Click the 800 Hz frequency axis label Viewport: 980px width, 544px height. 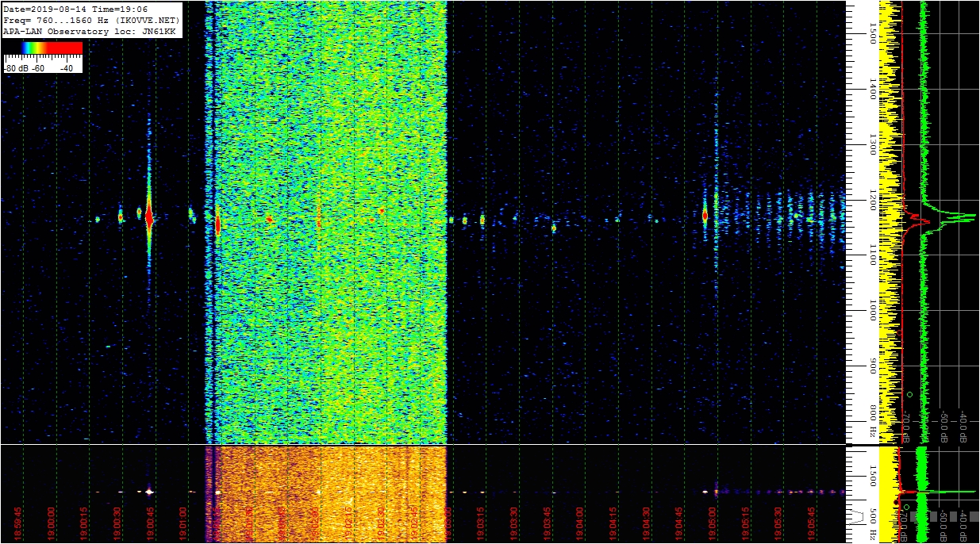[872, 422]
